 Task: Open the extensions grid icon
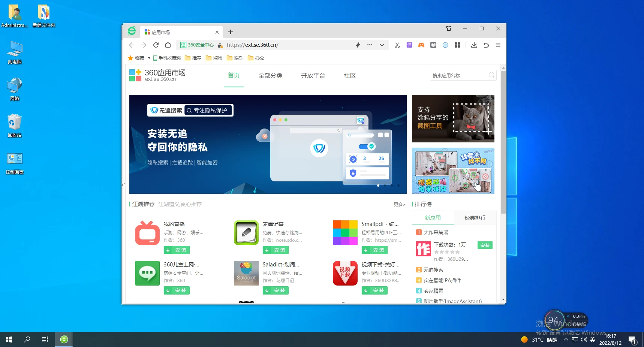(x=457, y=45)
